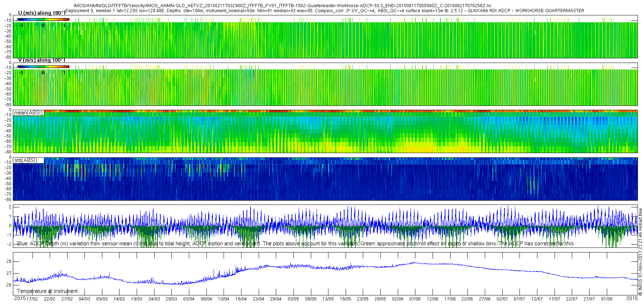This screenshot has width=644, height=304.
Task: Click the NetCDF file path title text
Action: 282,6
